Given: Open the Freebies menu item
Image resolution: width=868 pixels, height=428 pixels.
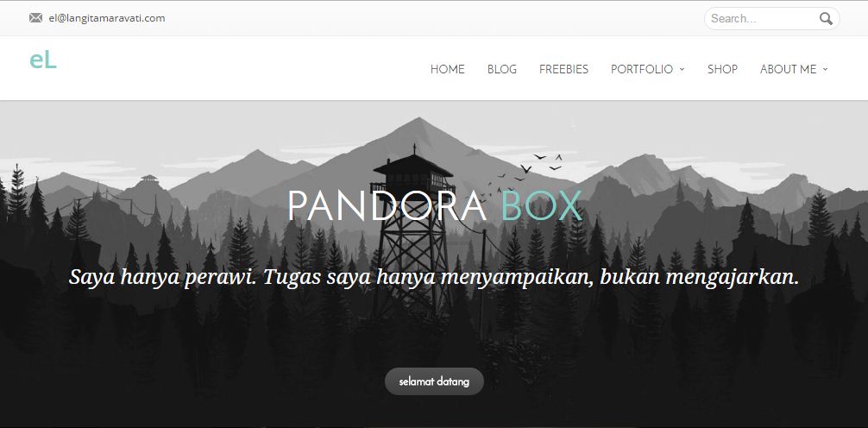Looking at the screenshot, I should [x=563, y=69].
